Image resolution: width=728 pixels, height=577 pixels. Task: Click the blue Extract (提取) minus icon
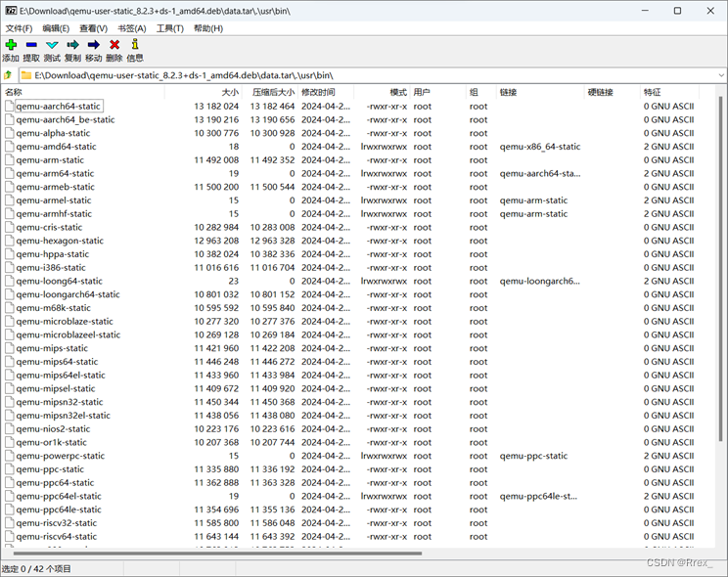tap(31, 45)
